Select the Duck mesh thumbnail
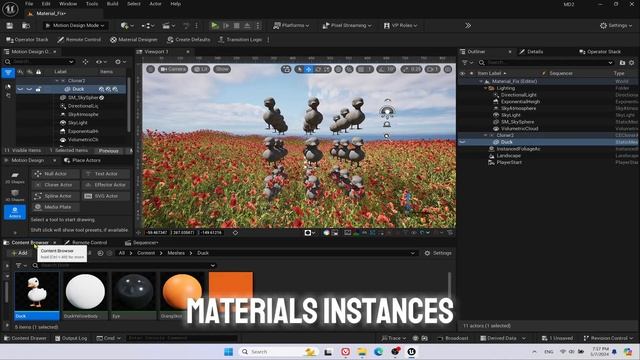This screenshot has width=640, height=360. [x=37, y=296]
